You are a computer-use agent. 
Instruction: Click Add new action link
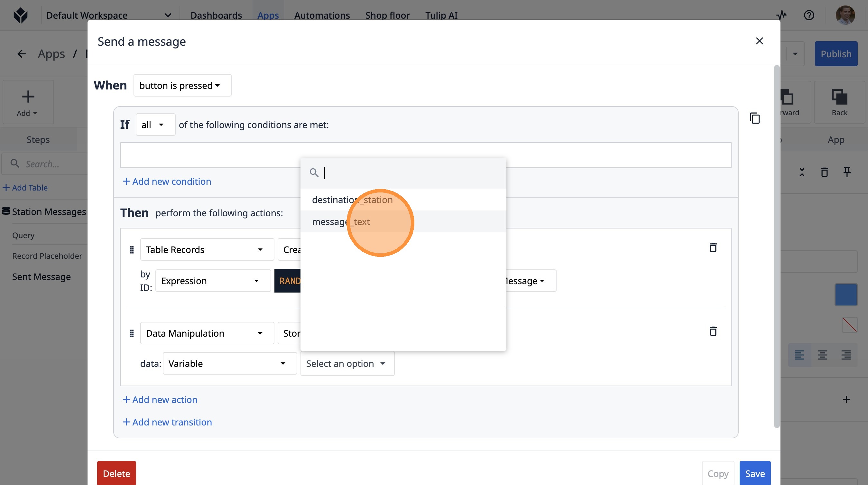[x=160, y=400]
